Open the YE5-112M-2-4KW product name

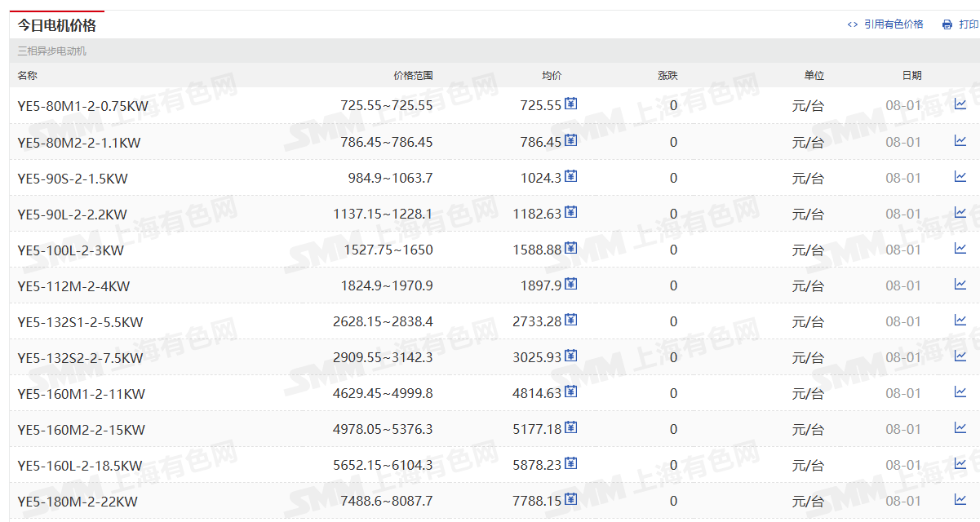73,286
